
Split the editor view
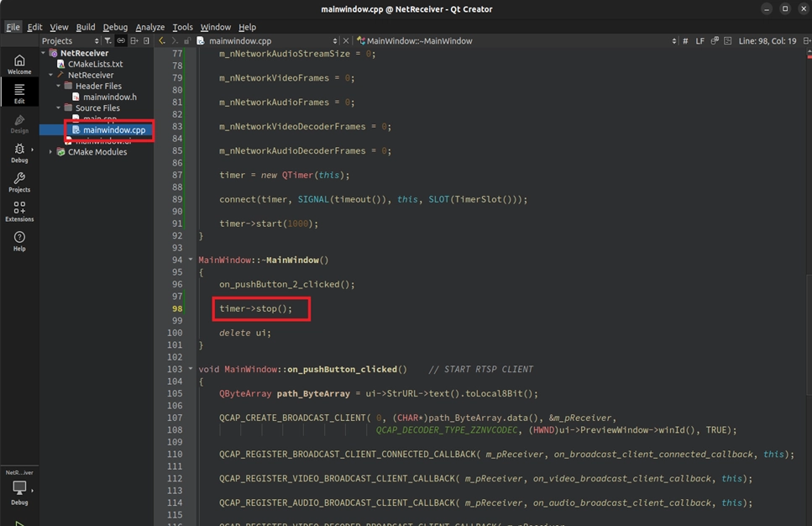(807, 40)
